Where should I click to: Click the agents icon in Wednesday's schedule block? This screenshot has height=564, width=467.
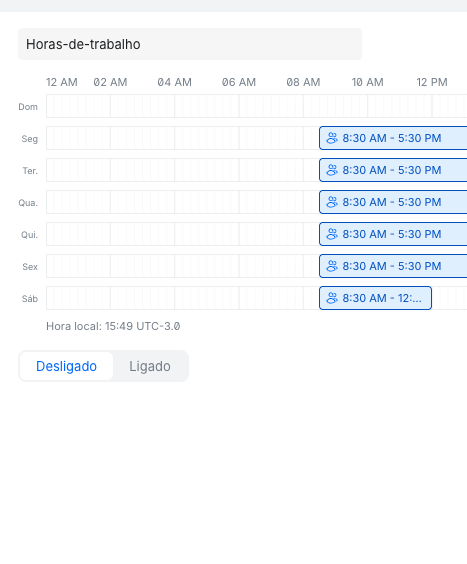[x=332, y=202]
